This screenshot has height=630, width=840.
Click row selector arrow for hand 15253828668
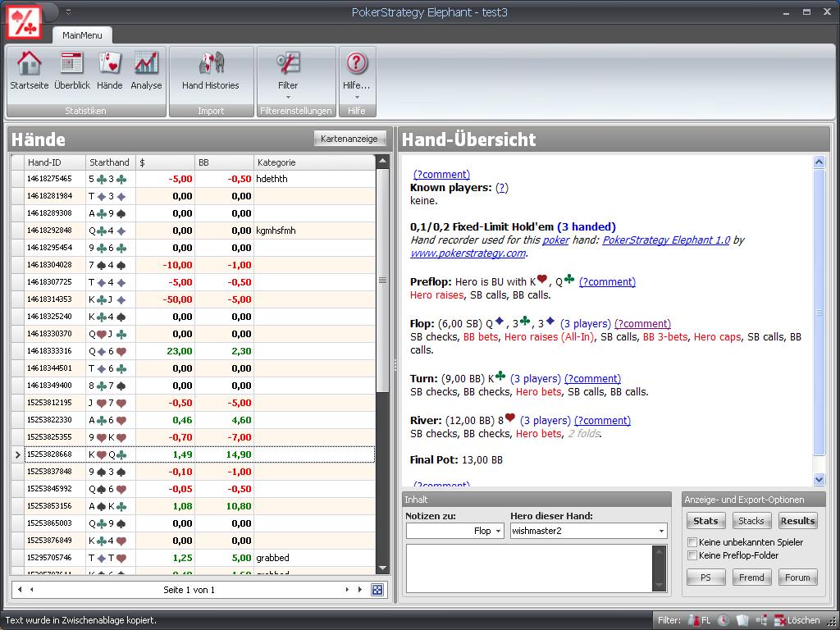coord(18,454)
